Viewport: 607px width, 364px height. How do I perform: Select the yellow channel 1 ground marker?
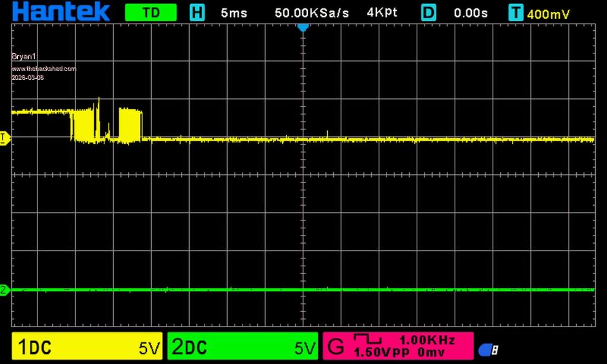coord(4,139)
